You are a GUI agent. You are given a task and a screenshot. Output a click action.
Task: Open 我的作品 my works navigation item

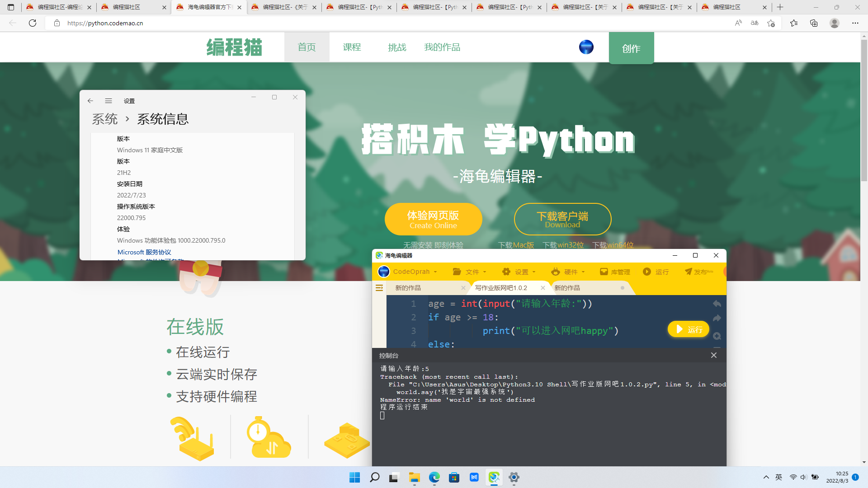coord(443,47)
